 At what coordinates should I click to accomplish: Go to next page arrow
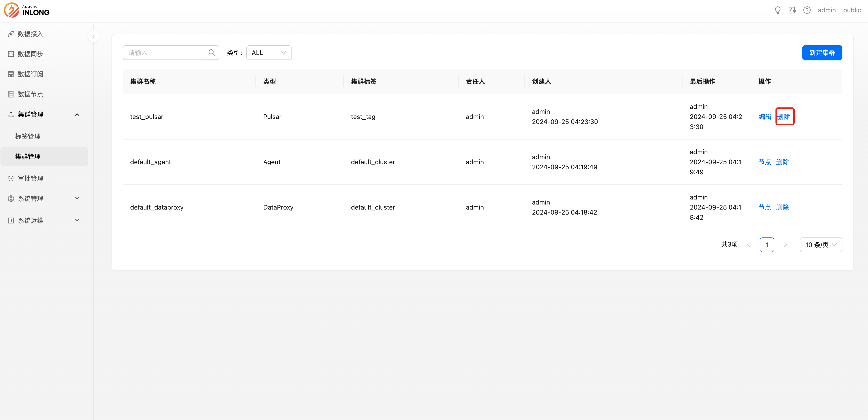(x=785, y=245)
